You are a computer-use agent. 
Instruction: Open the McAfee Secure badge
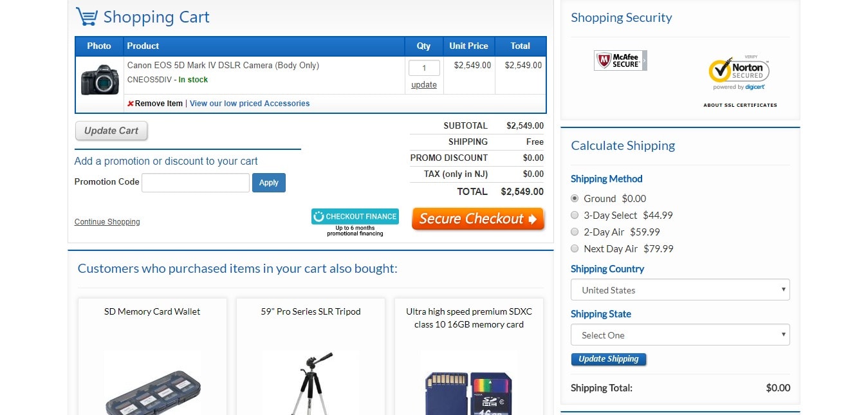point(620,60)
